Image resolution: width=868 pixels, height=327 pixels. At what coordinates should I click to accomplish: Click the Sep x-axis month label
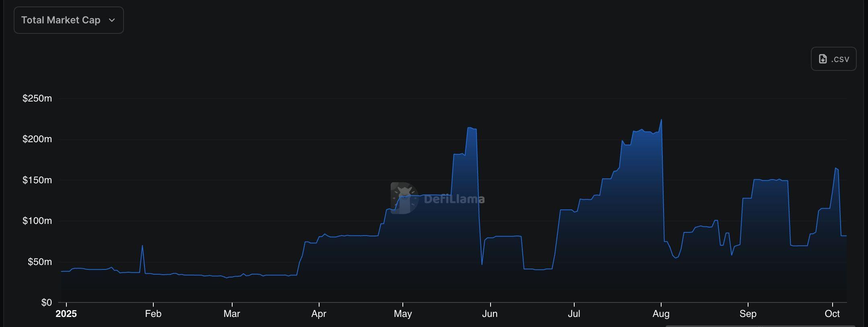point(748,314)
